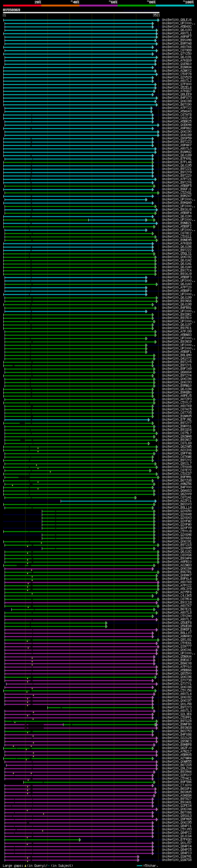The image size is (197, 868).
Task: Select the UniRef100_Q20FW2 hit
Action: tap(177, 521)
